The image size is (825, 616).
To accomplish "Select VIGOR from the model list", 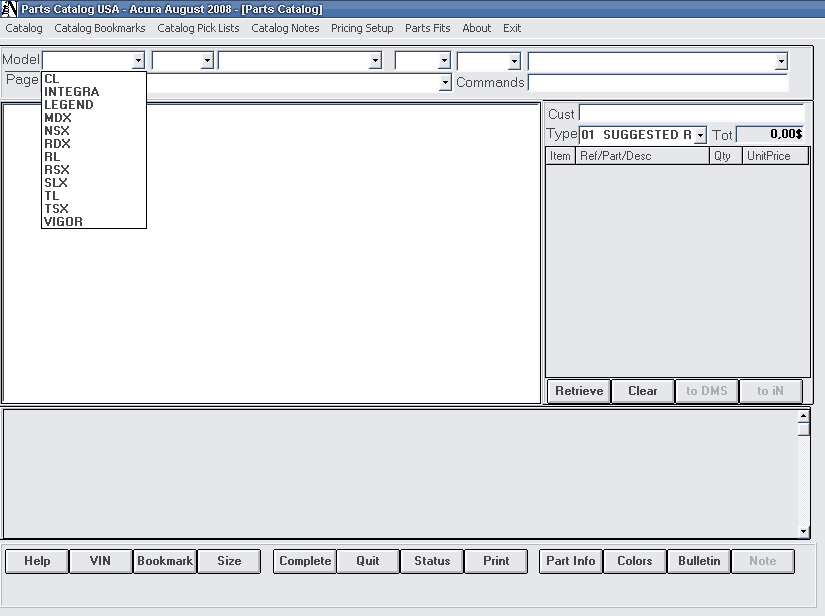I will [x=63, y=222].
